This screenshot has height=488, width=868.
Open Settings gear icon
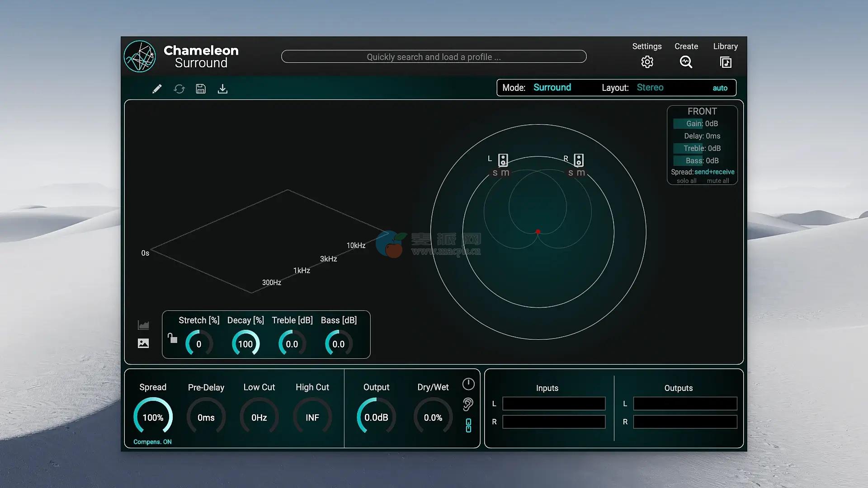(x=647, y=62)
